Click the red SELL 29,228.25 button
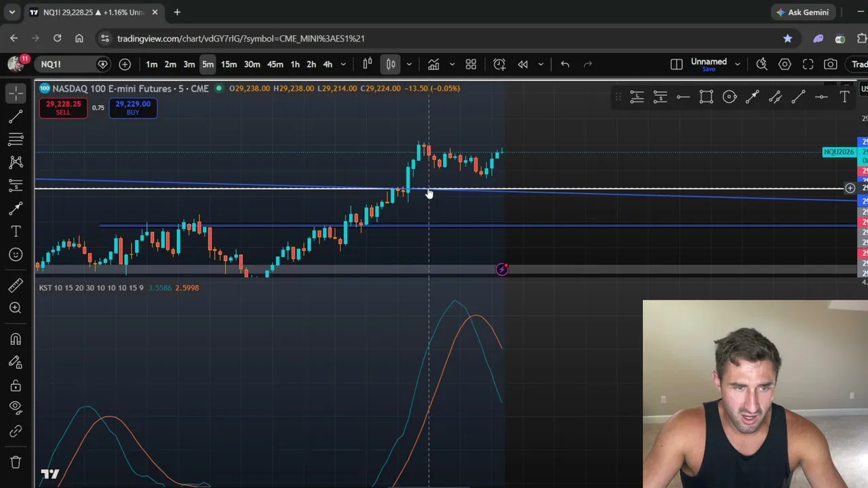 pyautogui.click(x=63, y=108)
